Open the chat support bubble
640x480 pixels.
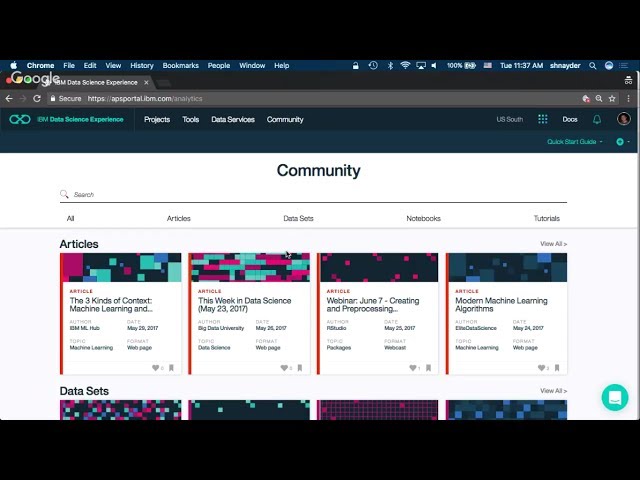tap(615, 397)
